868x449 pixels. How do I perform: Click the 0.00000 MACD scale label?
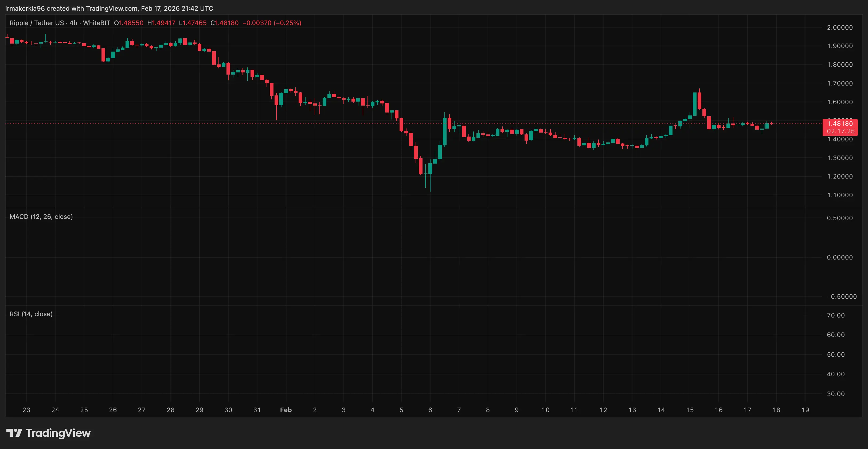coord(840,257)
